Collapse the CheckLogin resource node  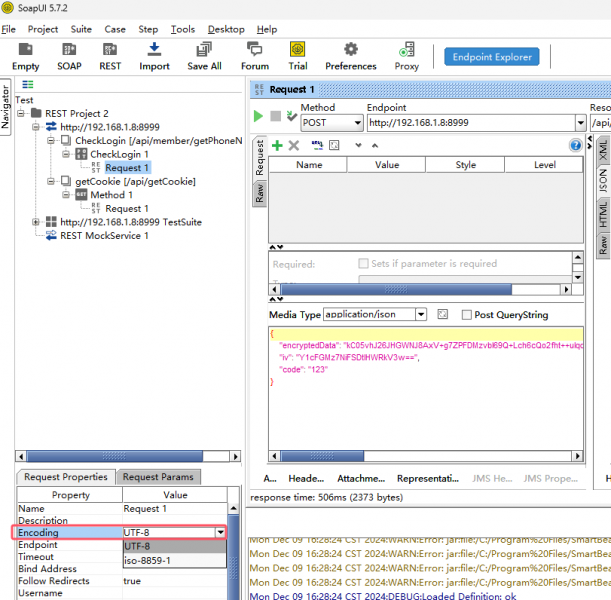click(51, 141)
